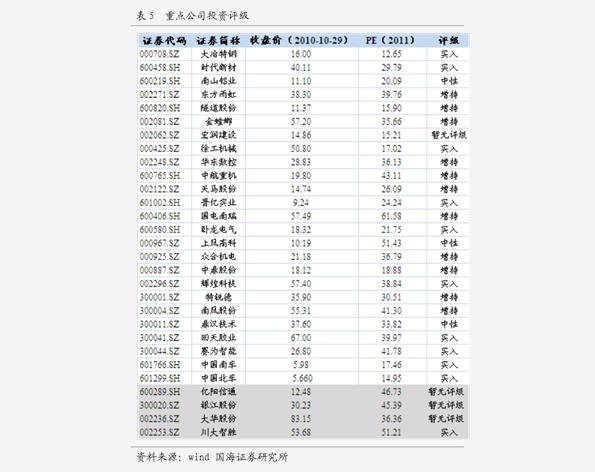The image size is (595, 472).
Task: Select stock code 601299.SH
Action: pyautogui.click(x=160, y=378)
